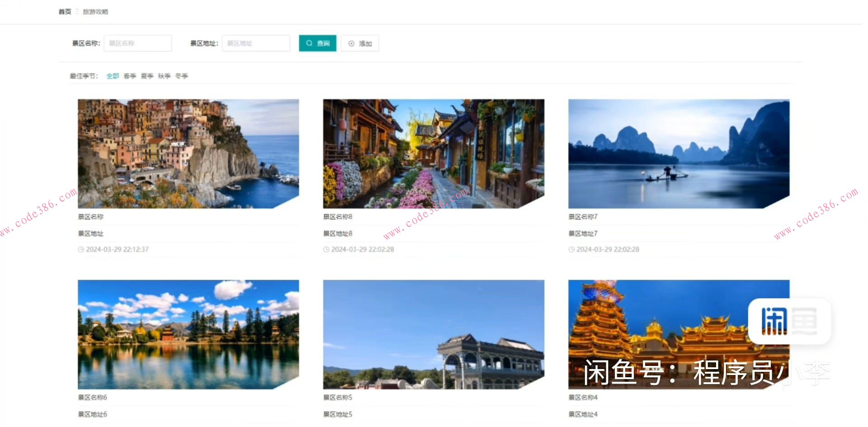Filter by 春季 season
Viewport: 868px width, 427px height.
point(130,76)
